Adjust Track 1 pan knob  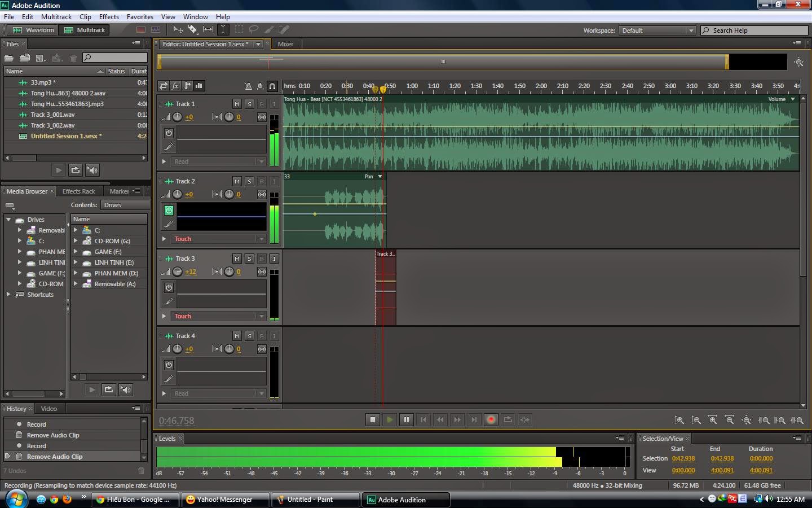click(229, 117)
